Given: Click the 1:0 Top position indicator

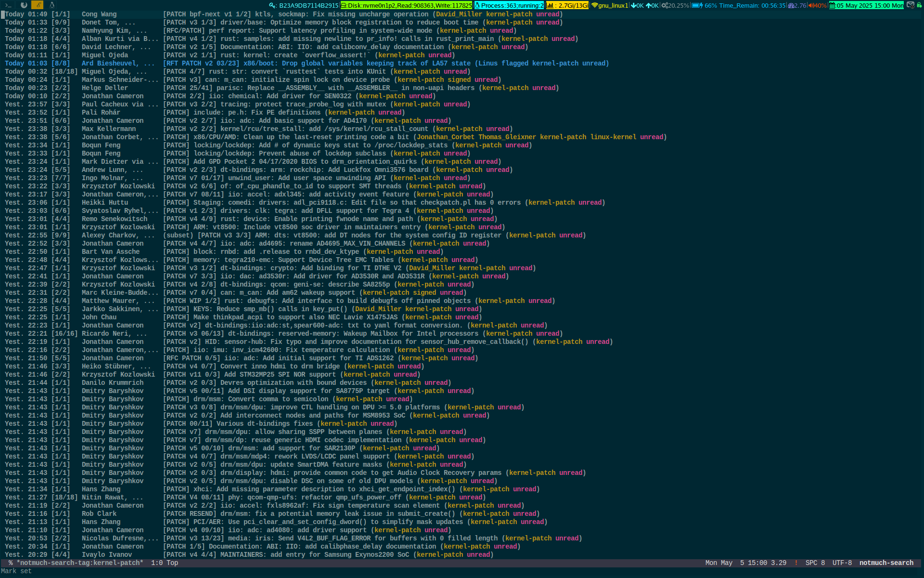Looking at the screenshot, I should click(x=165, y=563).
